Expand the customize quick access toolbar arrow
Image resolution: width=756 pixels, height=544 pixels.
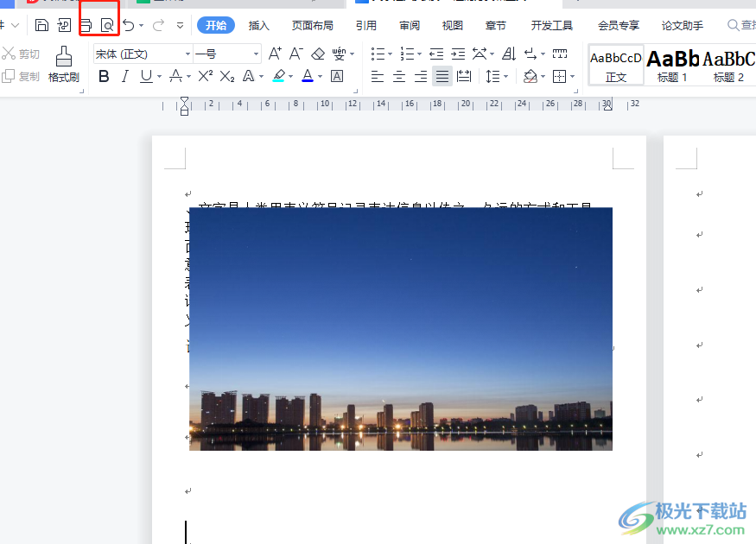pos(180,25)
